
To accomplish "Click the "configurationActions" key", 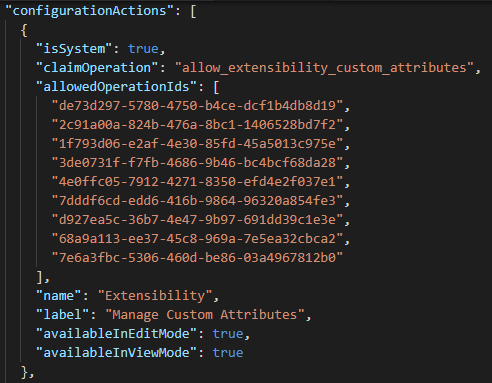I will click(x=90, y=11).
